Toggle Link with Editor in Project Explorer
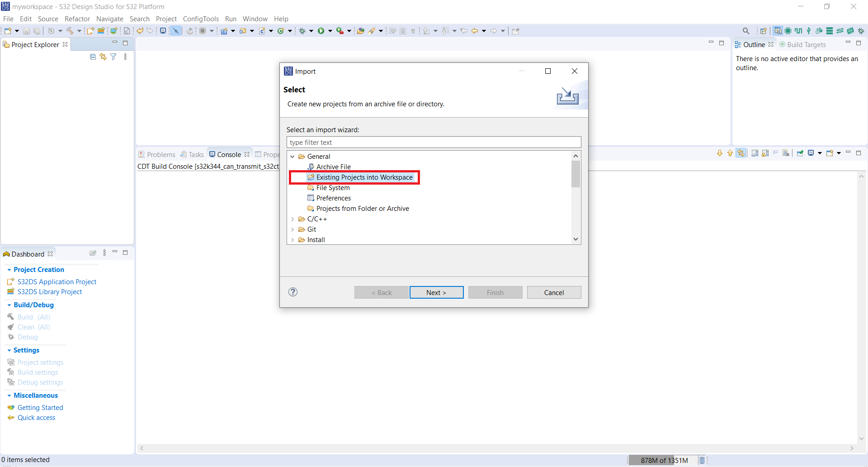Viewport: 868px width, 467px height. (103, 57)
